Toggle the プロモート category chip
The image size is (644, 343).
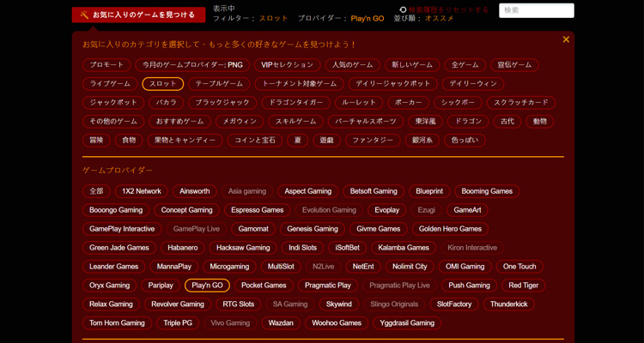pyautogui.click(x=106, y=65)
